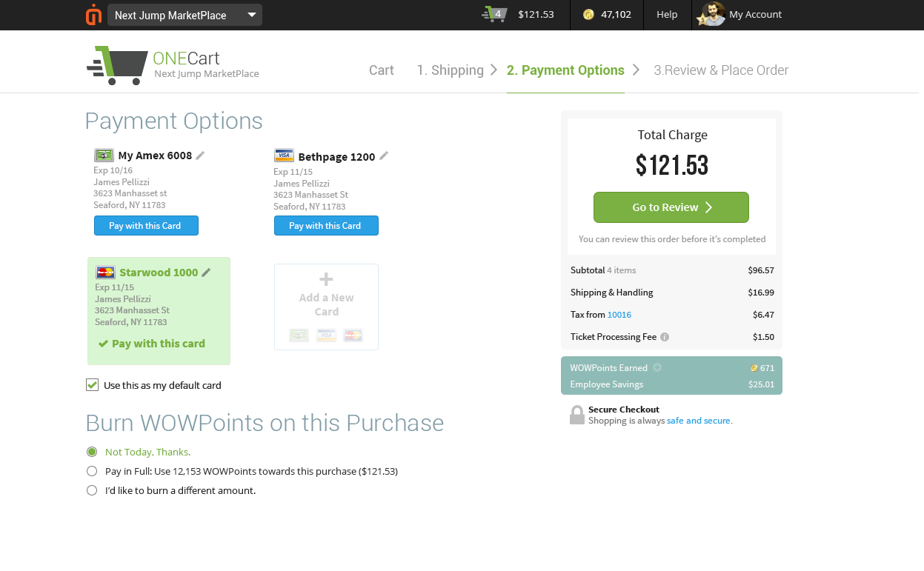Select Pay in Full with 12,153 WOWPoints

pyautogui.click(x=92, y=471)
